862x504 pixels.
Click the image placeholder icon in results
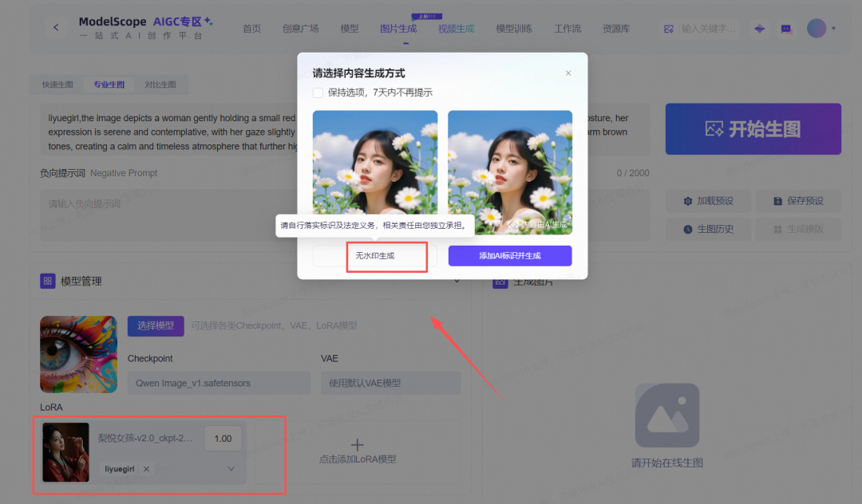point(666,415)
